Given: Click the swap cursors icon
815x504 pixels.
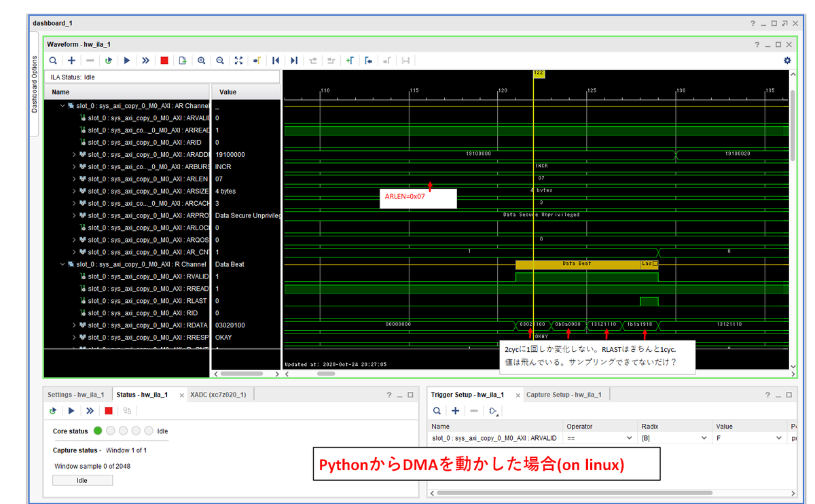Looking at the screenshot, I should (405, 60).
